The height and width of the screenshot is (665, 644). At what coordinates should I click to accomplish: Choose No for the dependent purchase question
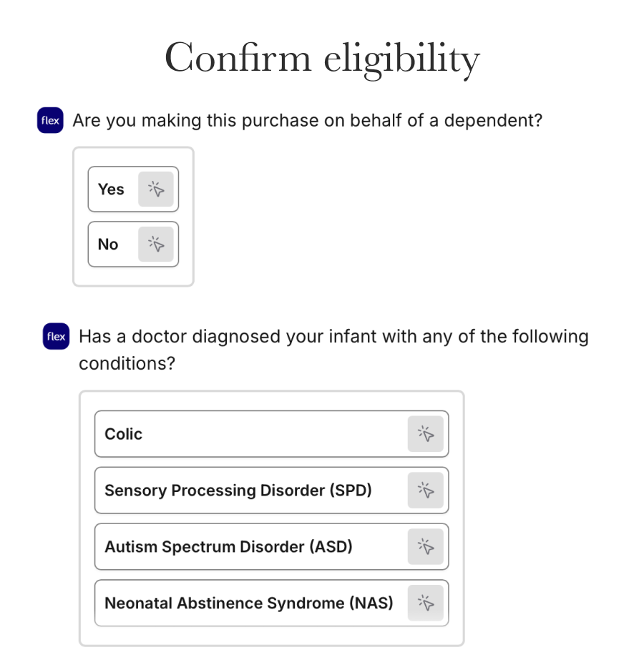pyautogui.click(x=108, y=245)
